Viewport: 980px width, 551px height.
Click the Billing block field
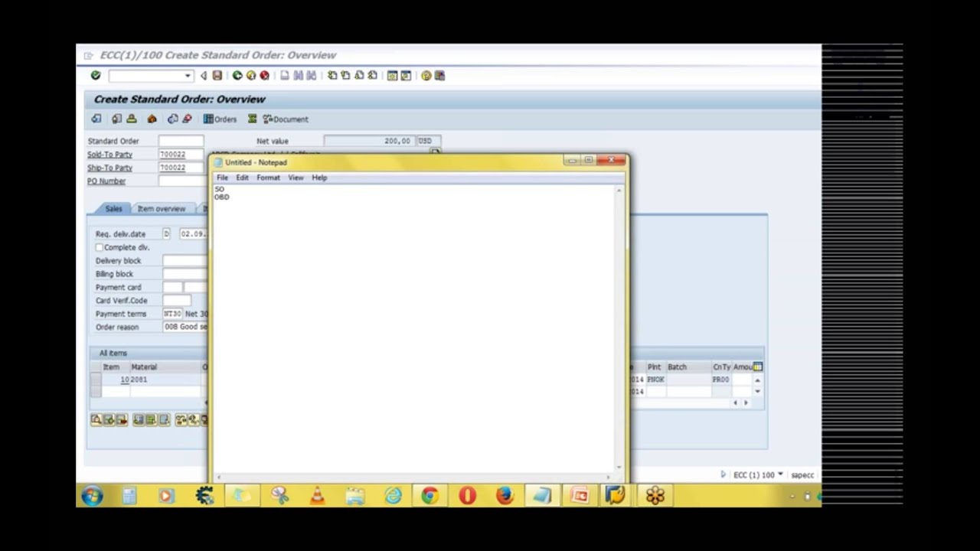coord(185,274)
